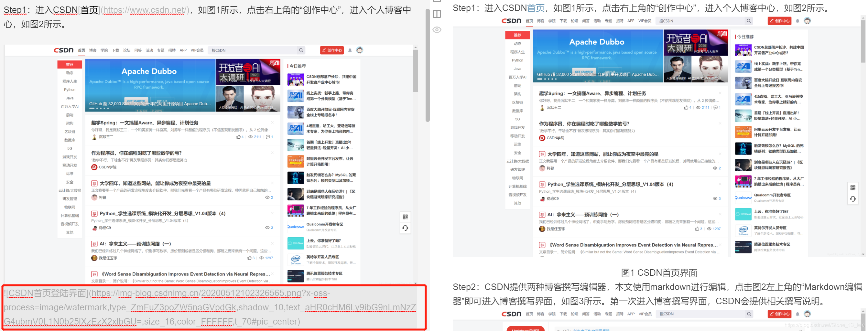Viewport: 868px width, 331px height.
Task: Open the user avatar in the editor pane screenshot
Action: tap(360, 50)
